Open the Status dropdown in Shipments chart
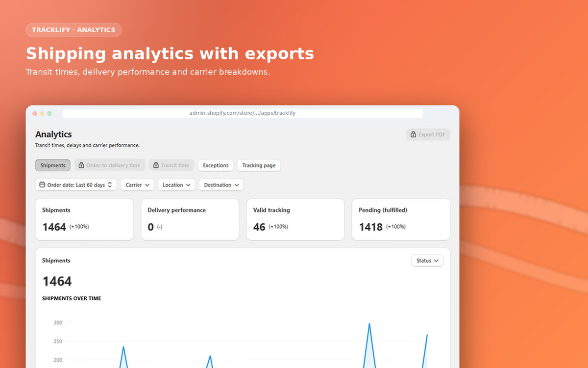588x368 pixels. tap(427, 261)
